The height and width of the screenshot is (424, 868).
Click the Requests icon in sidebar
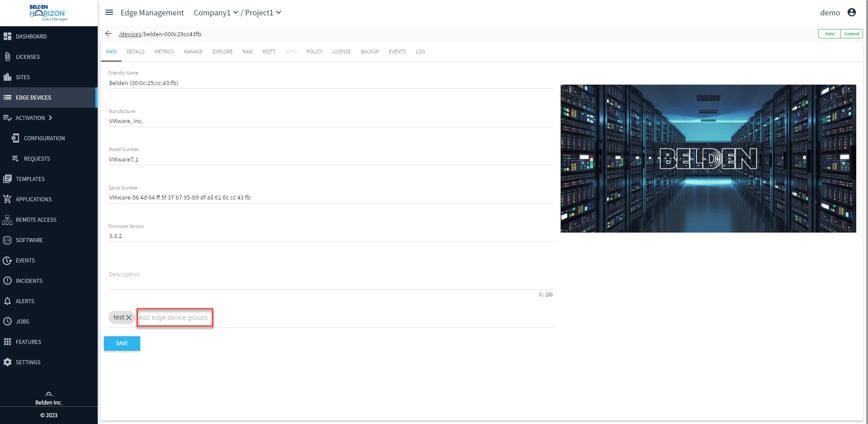pos(15,158)
